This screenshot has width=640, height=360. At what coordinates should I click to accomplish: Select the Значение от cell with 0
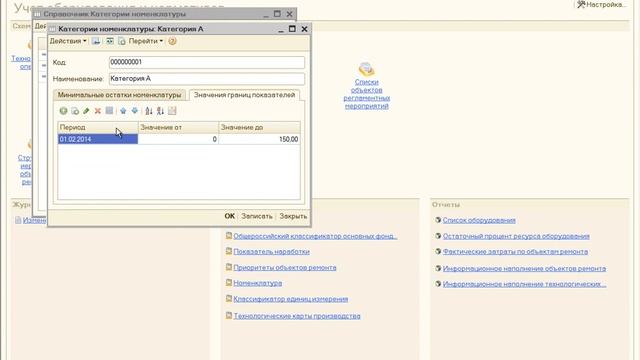(x=178, y=139)
